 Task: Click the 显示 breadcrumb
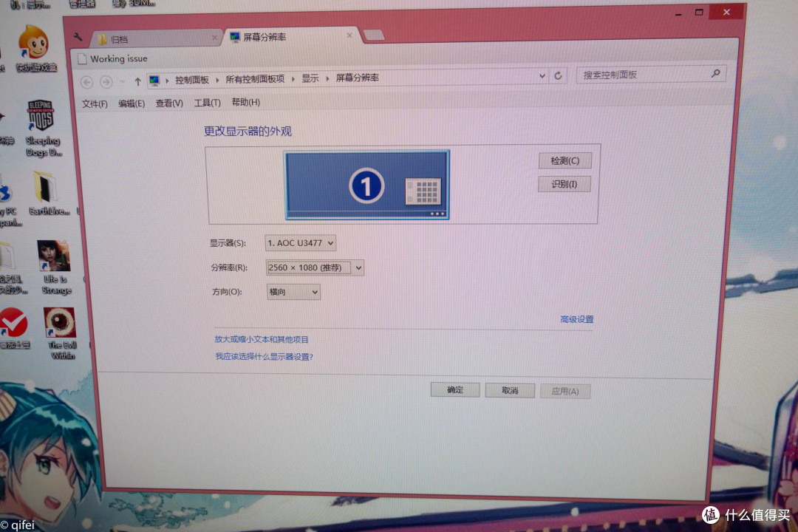point(310,78)
